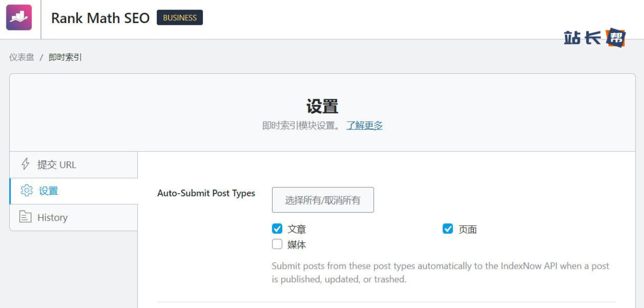Click the 站长帮 watermark logo
The height and width of the screenshot is (308, 644).
click(594, 38)
